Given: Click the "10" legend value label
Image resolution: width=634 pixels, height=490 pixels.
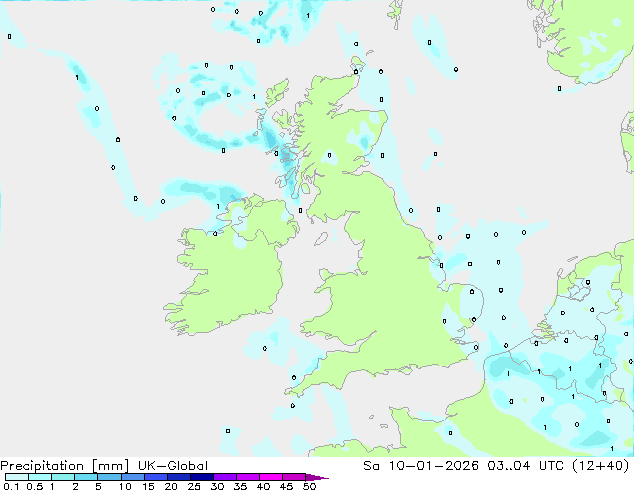Looking at the screenshot, I should [125, 486].
